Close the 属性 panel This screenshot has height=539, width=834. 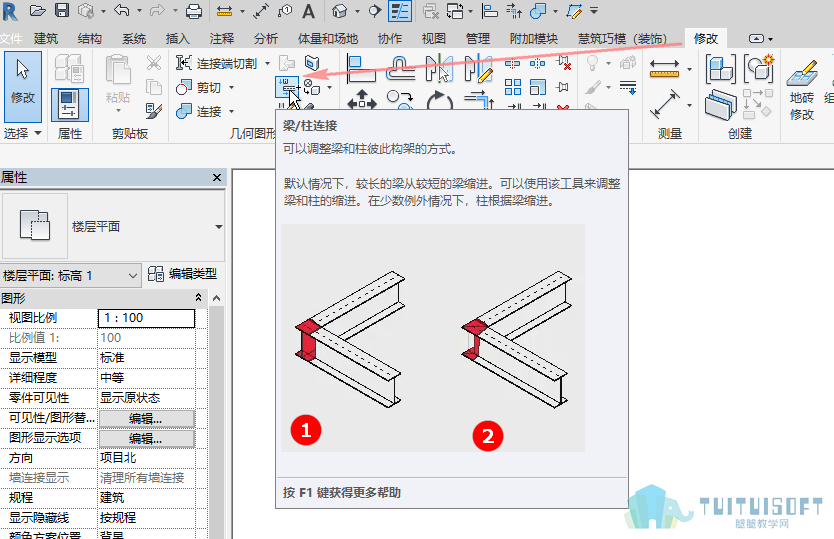217,178
